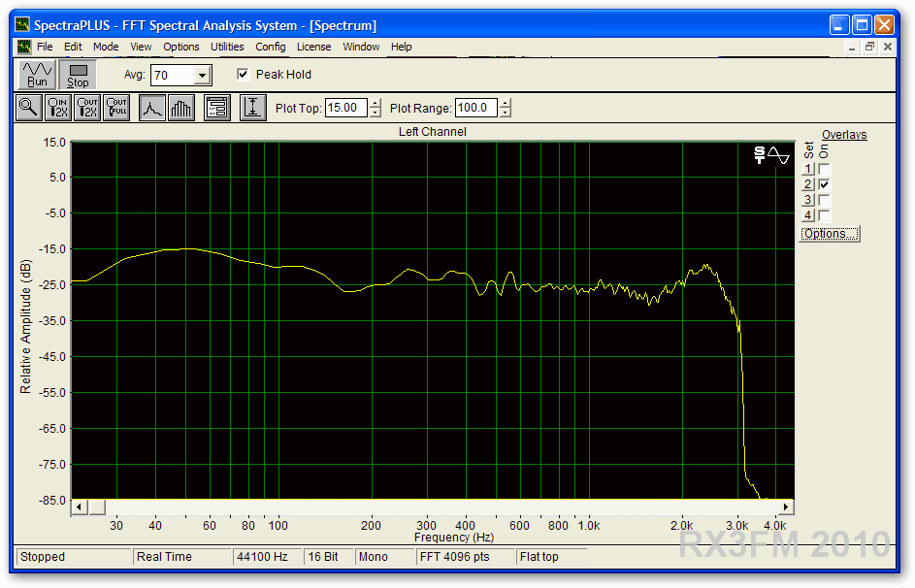Click the Flat top status entry
This screenshot has width=915, height=588.
click(x=551, y=557)
